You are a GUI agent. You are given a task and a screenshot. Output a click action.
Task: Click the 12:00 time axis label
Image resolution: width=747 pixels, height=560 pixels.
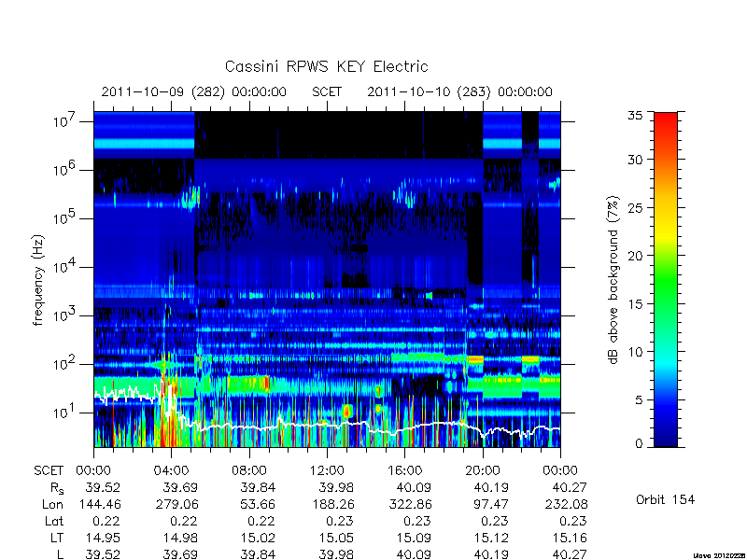(x=327, y=470)
